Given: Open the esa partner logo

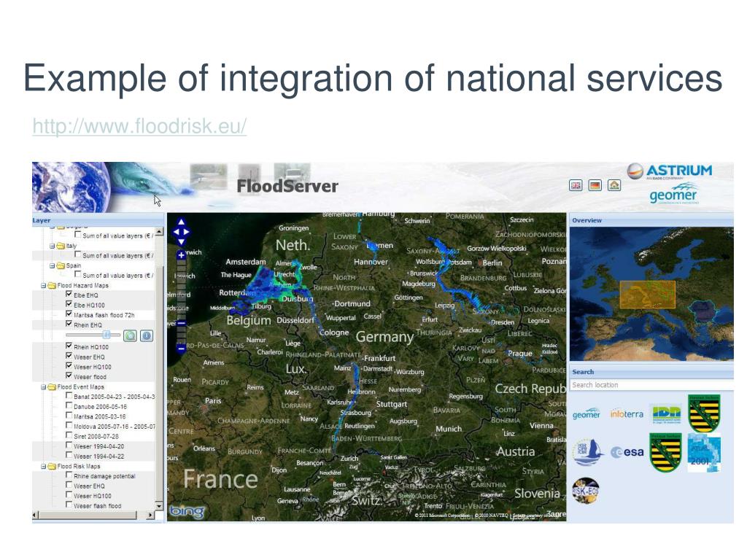Looking at the screenshot, I should click(627, 452).
